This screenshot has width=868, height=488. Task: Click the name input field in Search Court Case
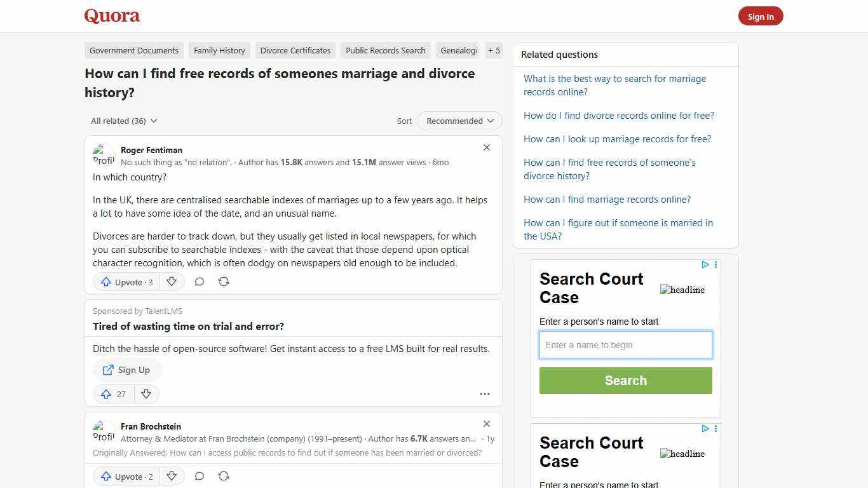(x=625, y=344)
